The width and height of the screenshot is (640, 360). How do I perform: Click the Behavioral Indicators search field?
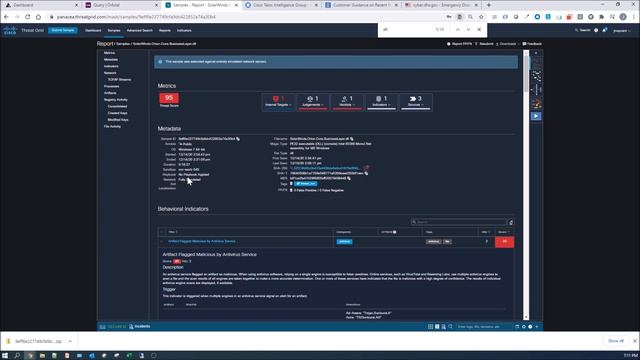pyautogui.click(x=459, y=222)
